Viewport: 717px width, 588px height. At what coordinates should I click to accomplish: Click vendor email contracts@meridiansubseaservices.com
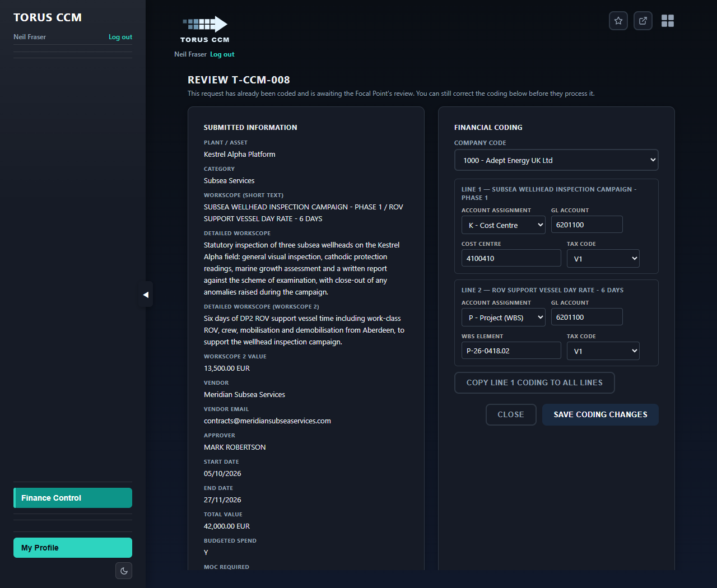(x=267, y=421)
